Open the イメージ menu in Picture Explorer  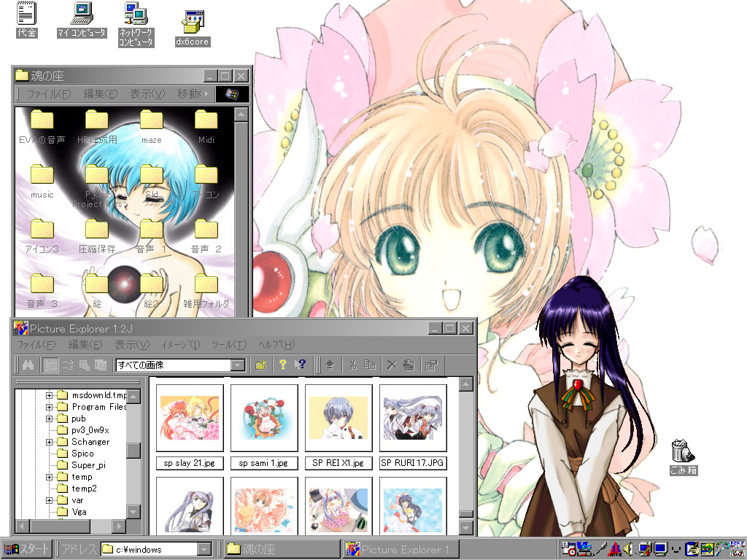coord(181,344)
